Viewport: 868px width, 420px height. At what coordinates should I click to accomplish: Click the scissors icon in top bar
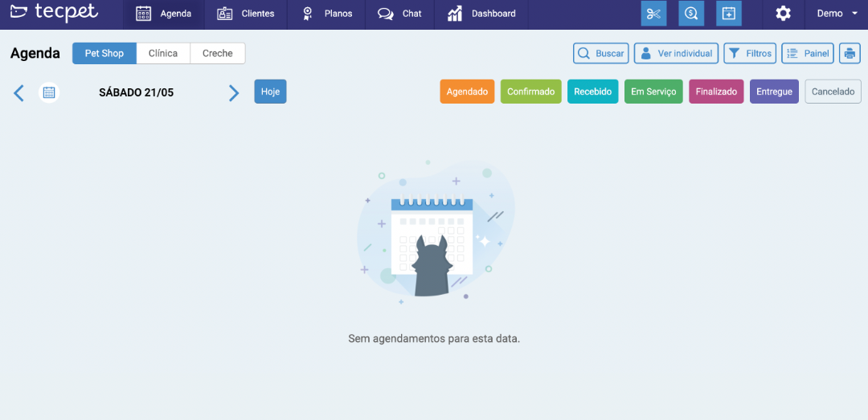(x=653, y=14)
